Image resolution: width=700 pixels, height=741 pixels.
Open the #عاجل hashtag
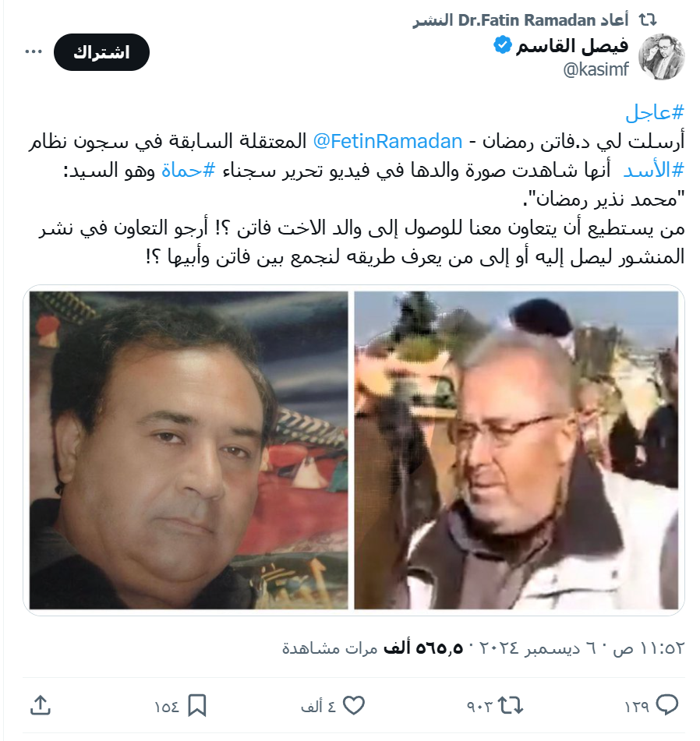pyautogui.click(x=655, y=113)
